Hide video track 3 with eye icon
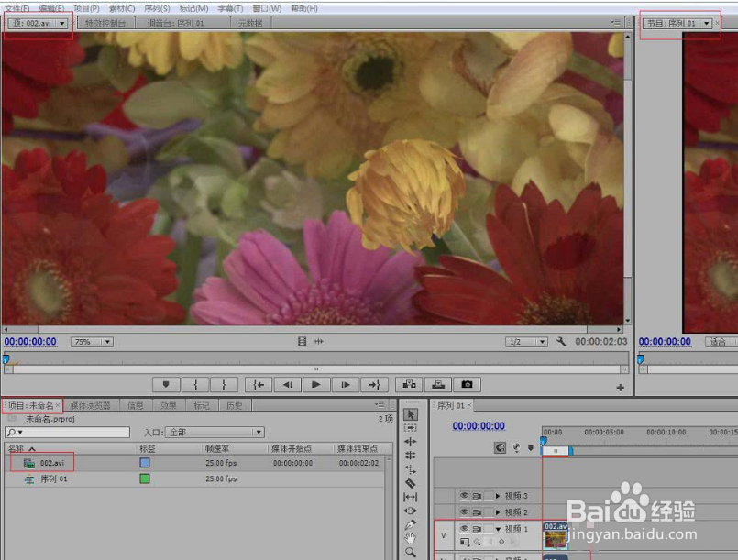This screenshot has height=560, width=738. coord(464,496)
